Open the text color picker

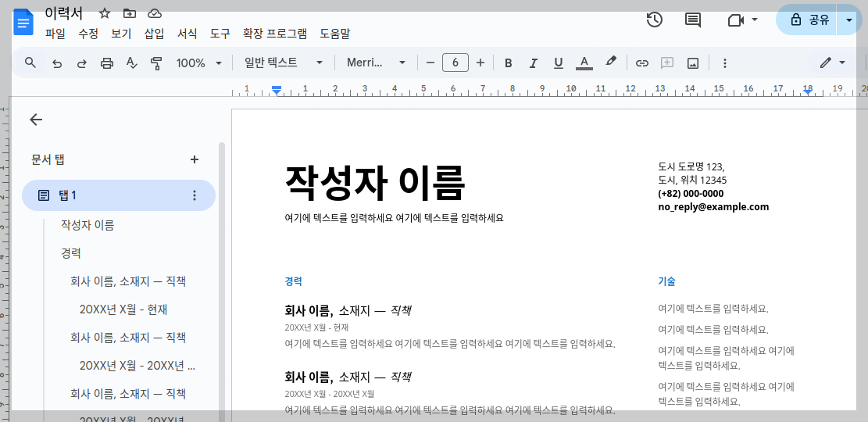[584, 63]
